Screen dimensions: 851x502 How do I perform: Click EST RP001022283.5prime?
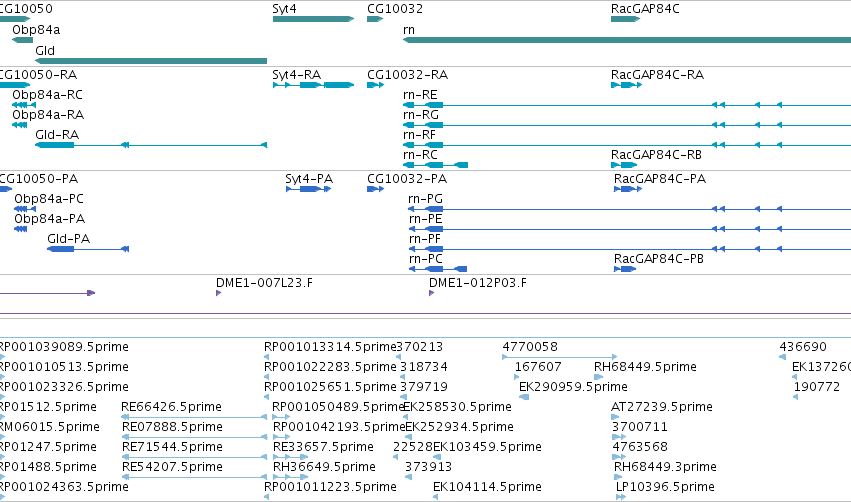[x=330, y=367]
